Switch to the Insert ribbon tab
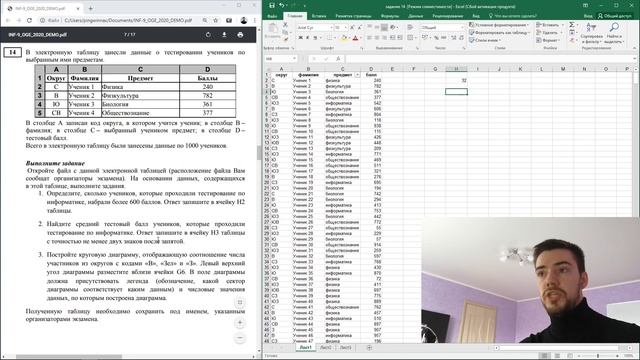640x360 pixels. (x=319, y=16)
